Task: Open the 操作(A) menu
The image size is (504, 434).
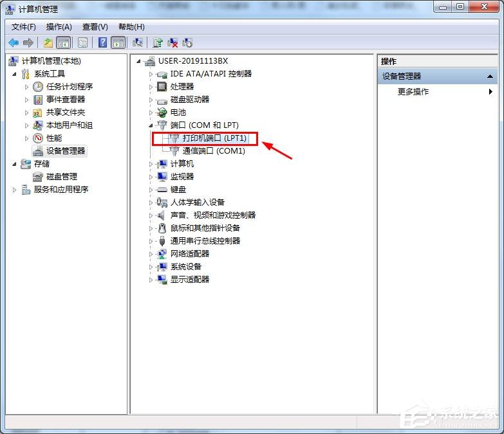Action: (x=59, y=27)
